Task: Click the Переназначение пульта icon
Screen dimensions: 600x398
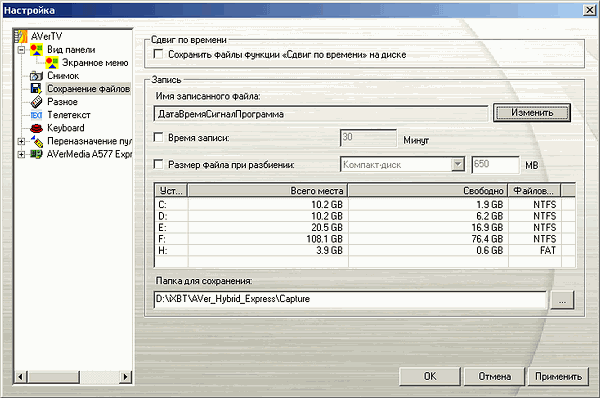Action: [x=36, y=141]
